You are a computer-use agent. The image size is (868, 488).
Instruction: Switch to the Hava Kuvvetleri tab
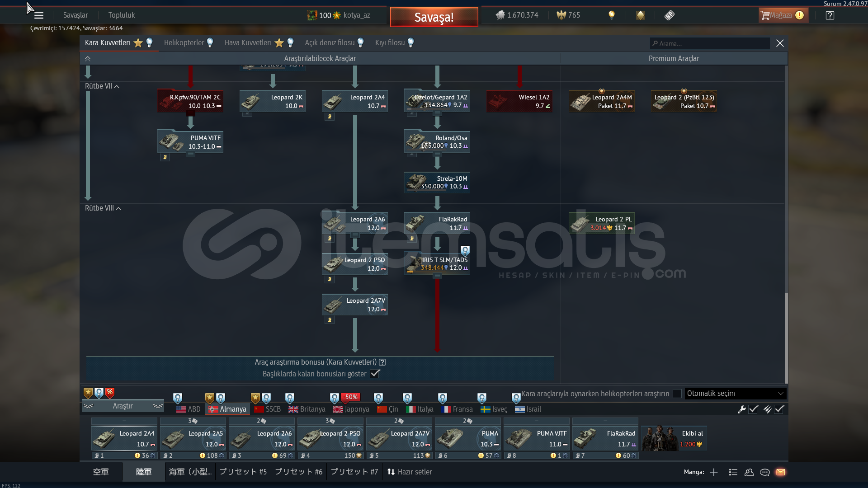pyautogui.click(x=259, y=43)
